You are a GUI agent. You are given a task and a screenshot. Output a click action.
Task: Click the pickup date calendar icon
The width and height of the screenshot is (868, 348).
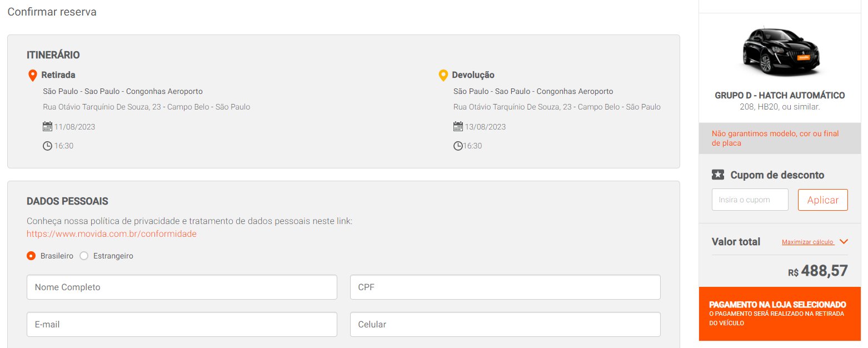click(x=47, y=126)
